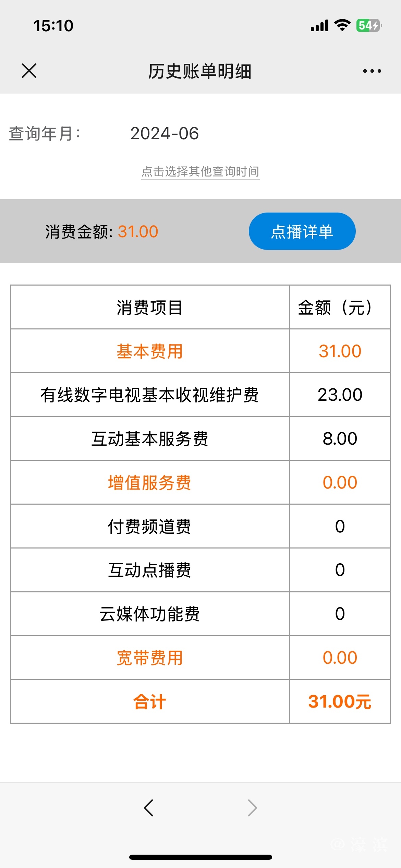Tap the 合计 total row

150,702
